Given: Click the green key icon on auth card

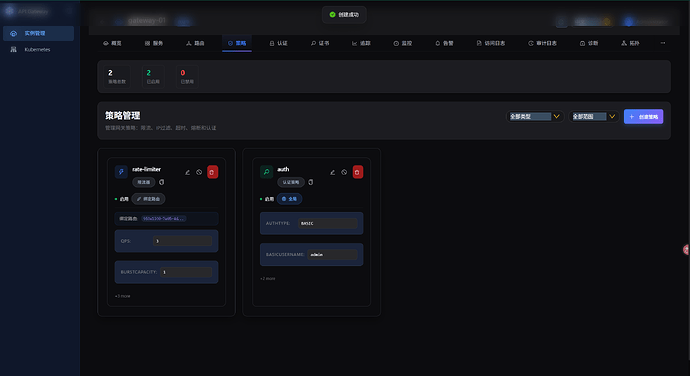Looking at the screenshot, I should coord(266,172).
